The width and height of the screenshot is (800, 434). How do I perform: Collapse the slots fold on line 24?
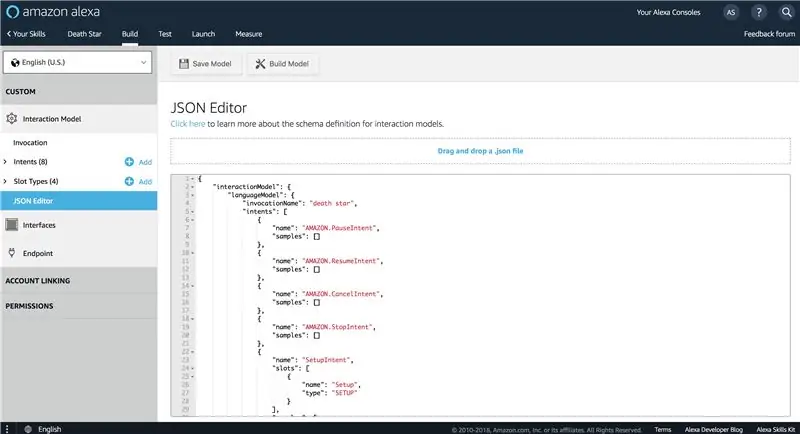193,368
